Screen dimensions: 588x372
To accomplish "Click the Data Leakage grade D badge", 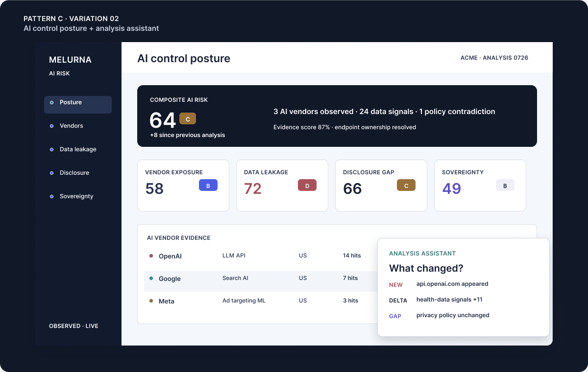I will [307, 186].
